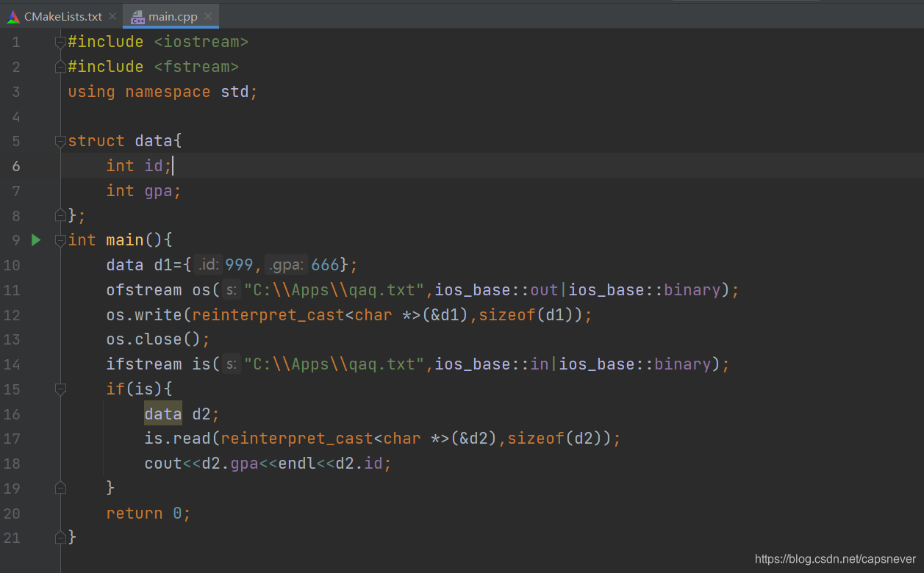Click 'is.read' on line 17
The image size is (924, 573).
pos(177,439)
